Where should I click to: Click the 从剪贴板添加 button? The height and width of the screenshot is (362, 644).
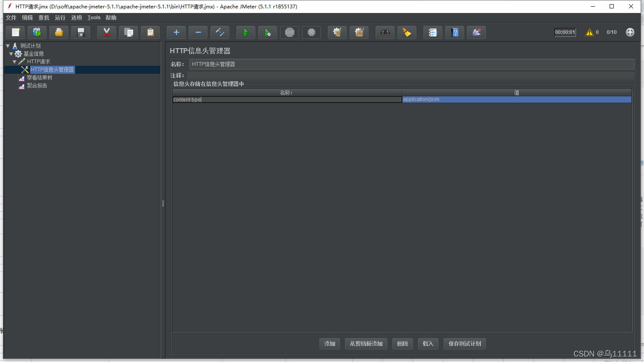click(366, 344)
